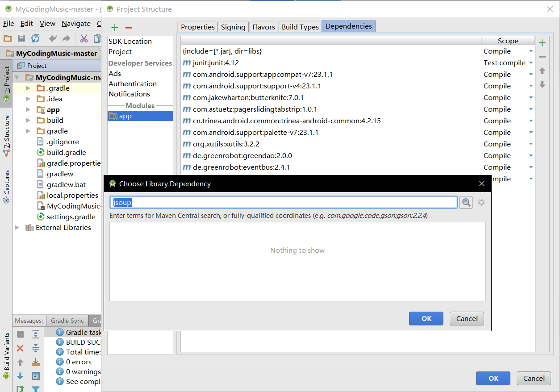Select .gitignore file in project tree

pos(57,142)
